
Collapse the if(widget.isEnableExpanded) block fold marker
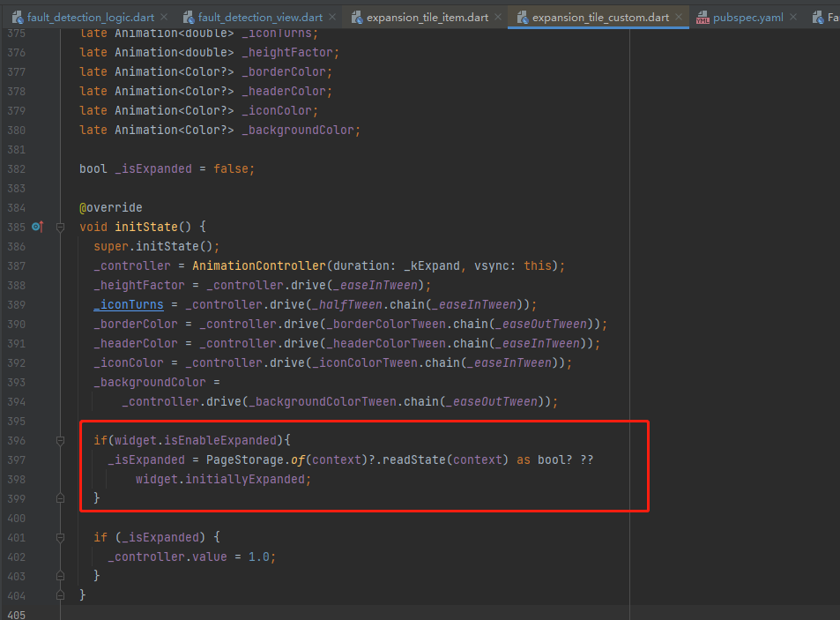click(x=61, y=440)
